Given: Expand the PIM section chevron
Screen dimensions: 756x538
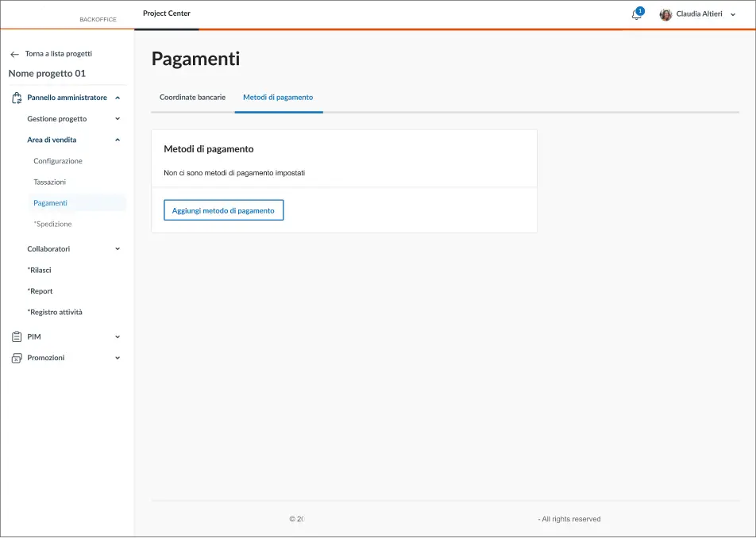Looking at the screenshot, I should (118, 336).
